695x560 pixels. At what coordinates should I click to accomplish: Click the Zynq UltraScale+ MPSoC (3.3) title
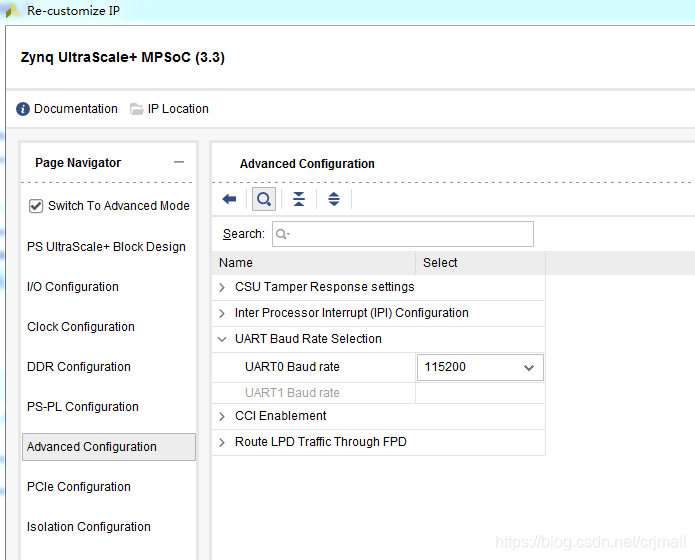[123, 57]
